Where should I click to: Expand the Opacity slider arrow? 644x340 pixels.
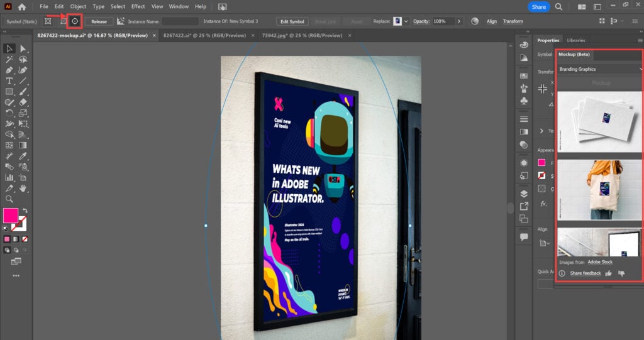click(458, 21)
